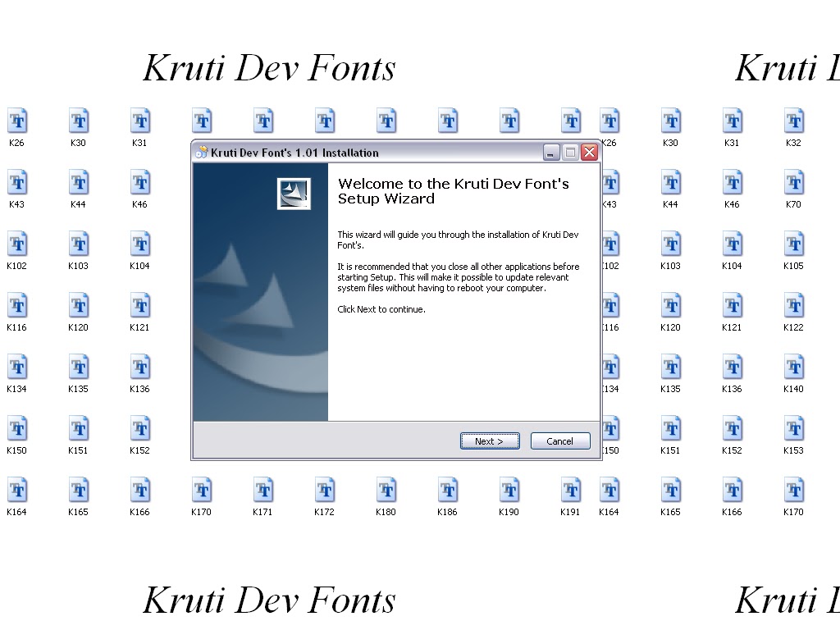Click Next to continue the installation
840x630 pixels.
489,441
